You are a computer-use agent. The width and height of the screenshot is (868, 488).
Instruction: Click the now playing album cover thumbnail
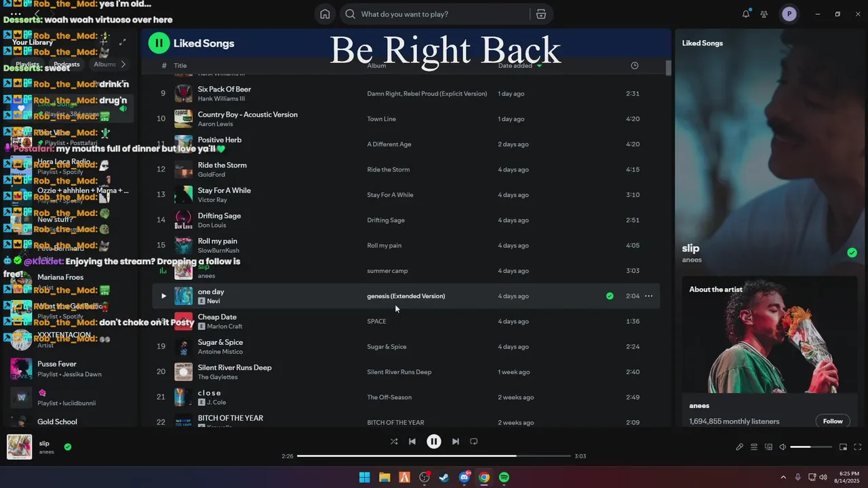(19, 447)
